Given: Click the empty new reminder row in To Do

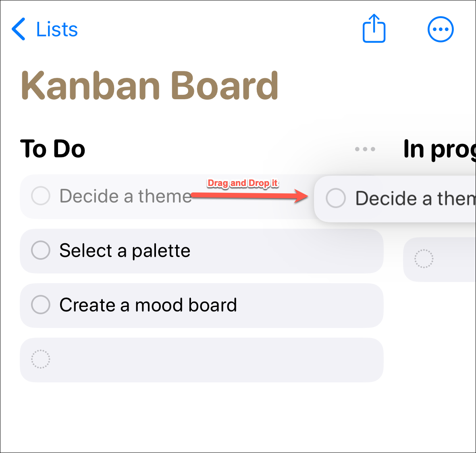Looking at the screenshot, I should [x=202, y=360].
